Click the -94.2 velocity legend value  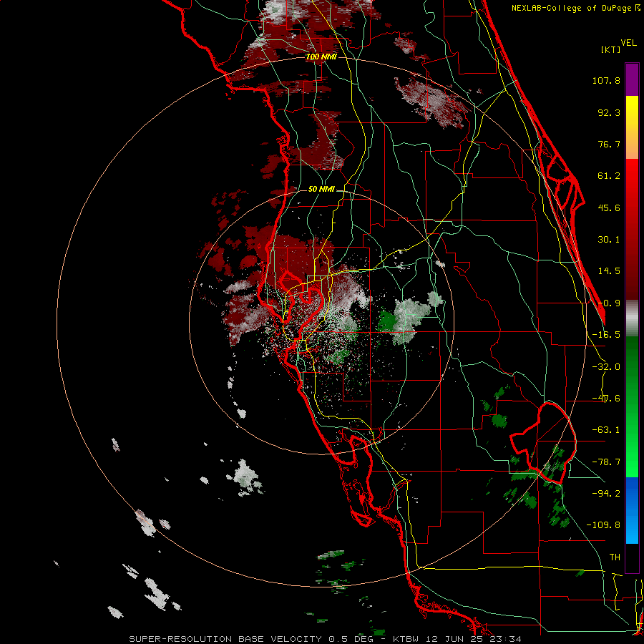pos(606,493)
